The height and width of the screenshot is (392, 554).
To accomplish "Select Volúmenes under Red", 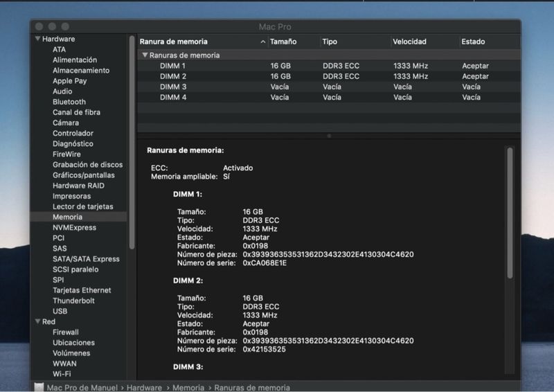I will [71, 353].
